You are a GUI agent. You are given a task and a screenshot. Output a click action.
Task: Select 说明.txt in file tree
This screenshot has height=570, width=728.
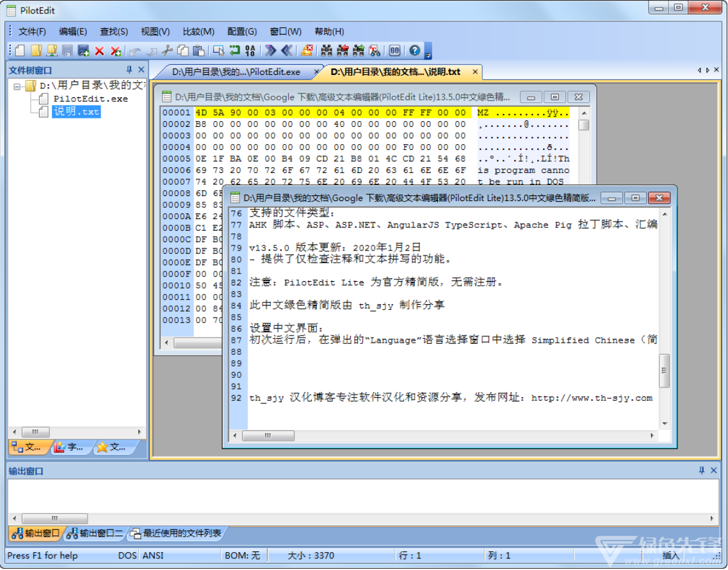(x=76, y=112)
